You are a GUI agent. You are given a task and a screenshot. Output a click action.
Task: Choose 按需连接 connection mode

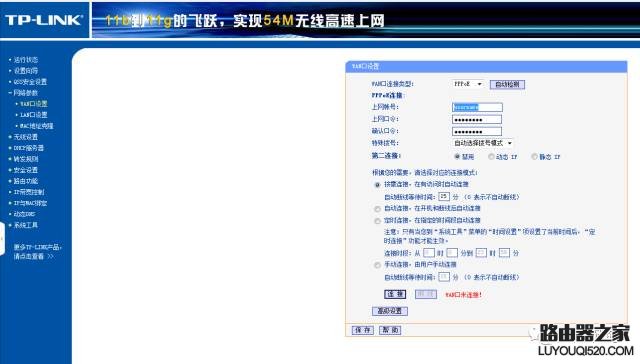coord(377,185)
